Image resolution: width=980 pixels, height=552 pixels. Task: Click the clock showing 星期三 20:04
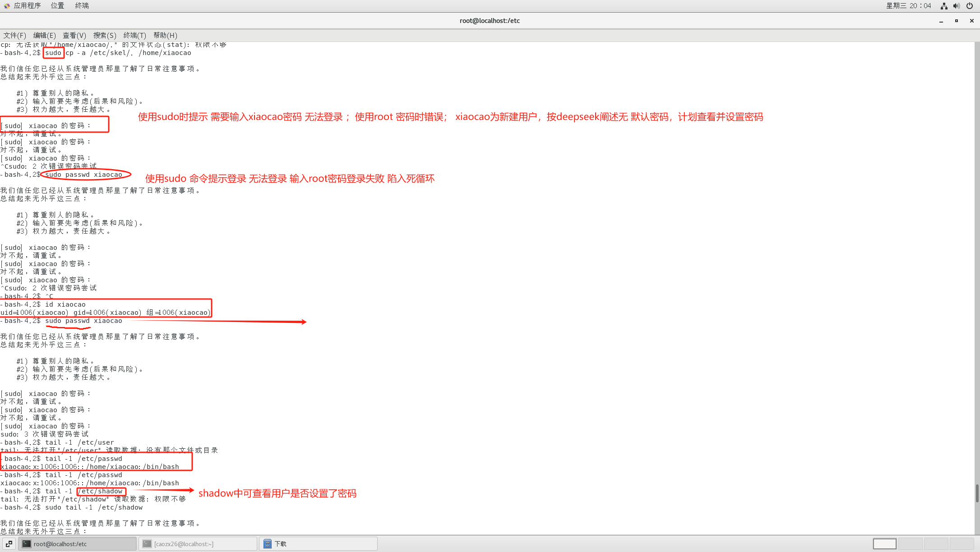click(x=908, y=6)
